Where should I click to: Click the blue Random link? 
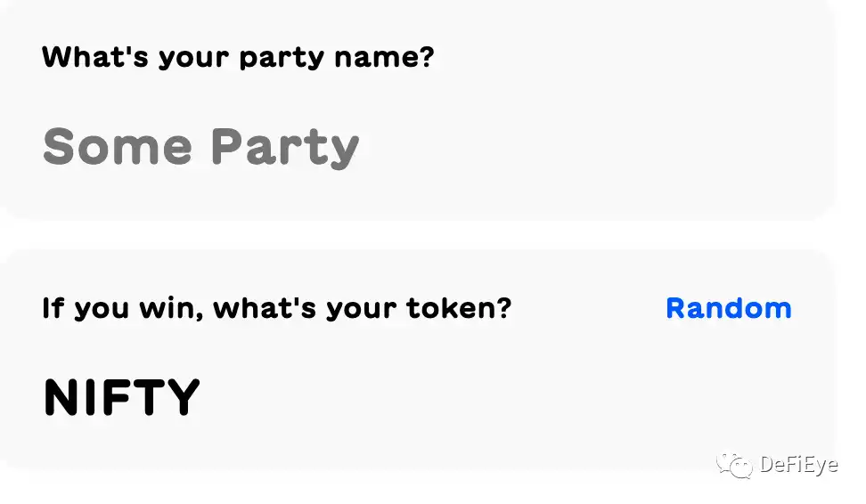[728, 308]
